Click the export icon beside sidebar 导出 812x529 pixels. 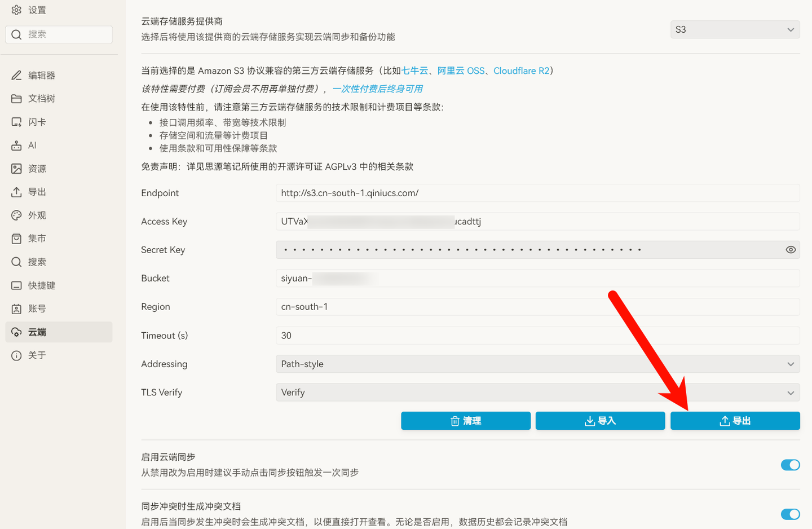pos(16,192)
